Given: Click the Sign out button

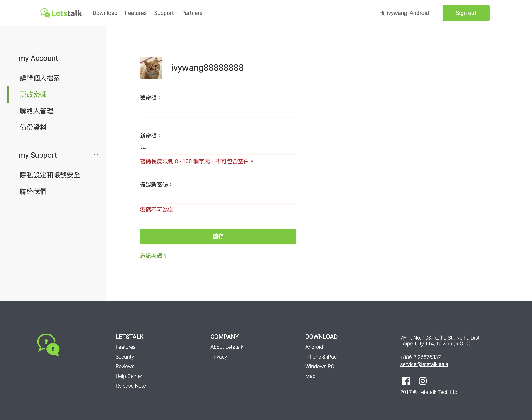Looking at the screenshot, I should click(466, 13).
